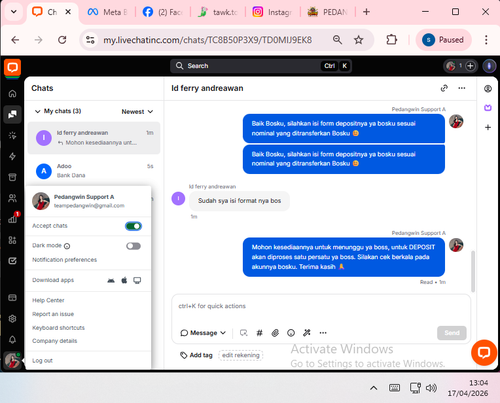Switch to the Instagram browser tab
Screen dimensions: 500x403
(272, 12)
